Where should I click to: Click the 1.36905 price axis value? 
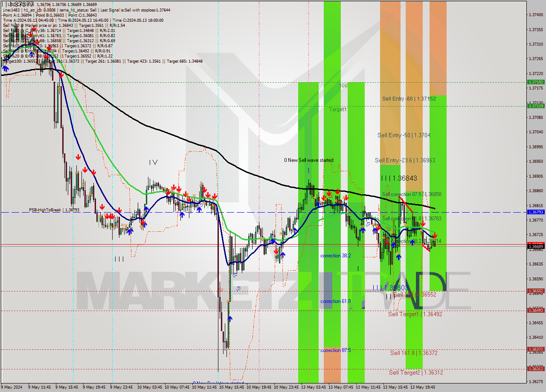click(x=536, y=176)
